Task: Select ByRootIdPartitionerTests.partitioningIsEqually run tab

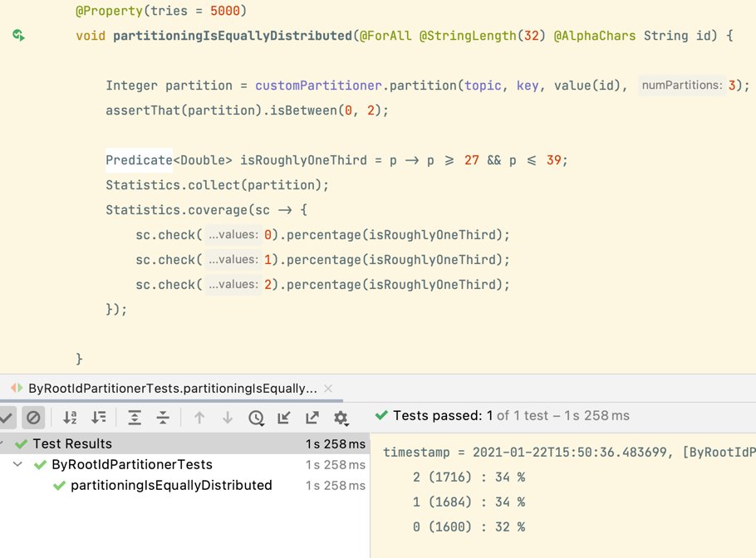Action: 172,389
